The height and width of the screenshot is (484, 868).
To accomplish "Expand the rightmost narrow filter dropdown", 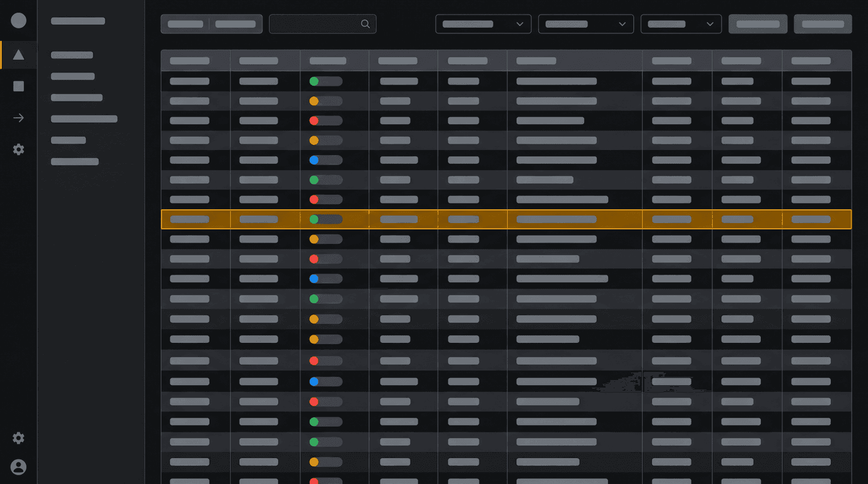I will 681,24.
